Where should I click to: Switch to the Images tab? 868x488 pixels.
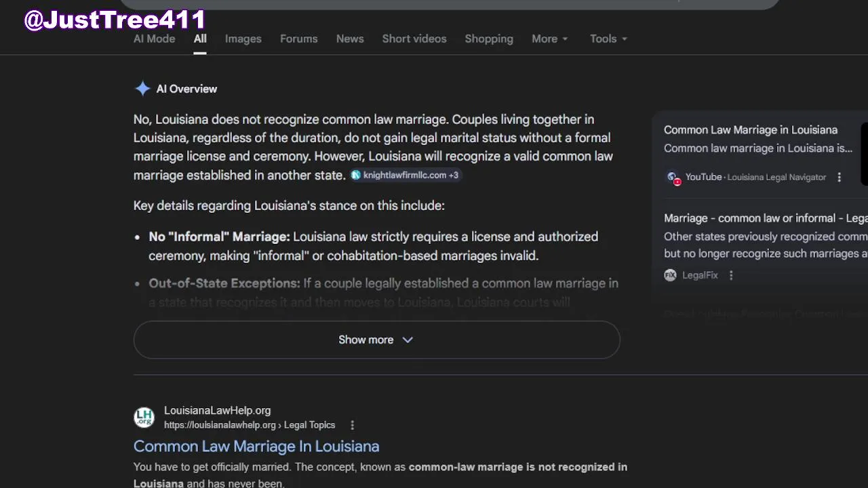click(243, 39)
